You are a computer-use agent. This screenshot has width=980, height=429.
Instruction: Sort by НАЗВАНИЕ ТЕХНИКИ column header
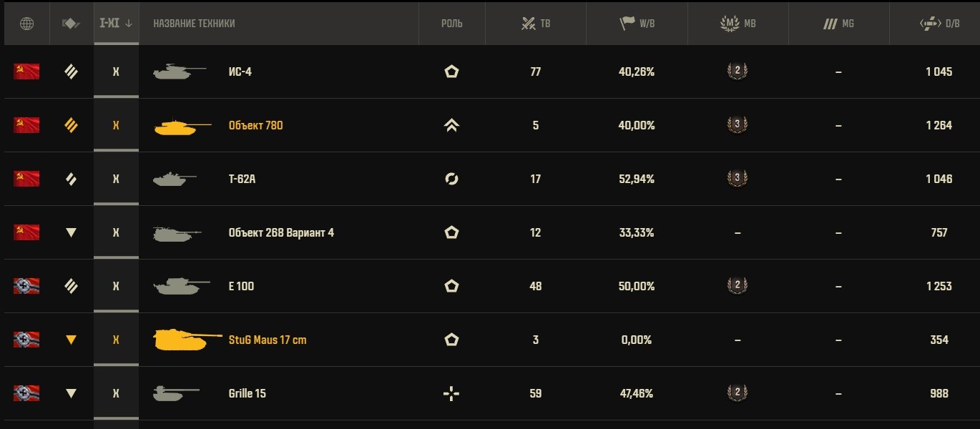(x=194, y=24)
